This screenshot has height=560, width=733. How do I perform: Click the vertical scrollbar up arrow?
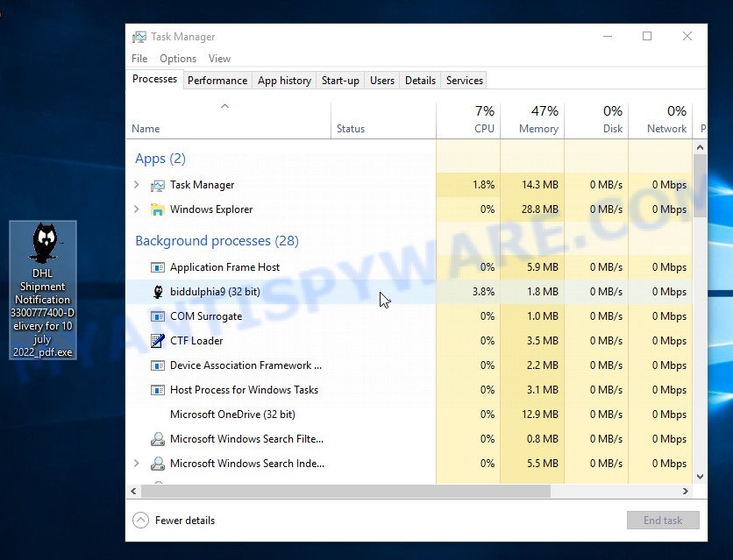tap(700, 147)
